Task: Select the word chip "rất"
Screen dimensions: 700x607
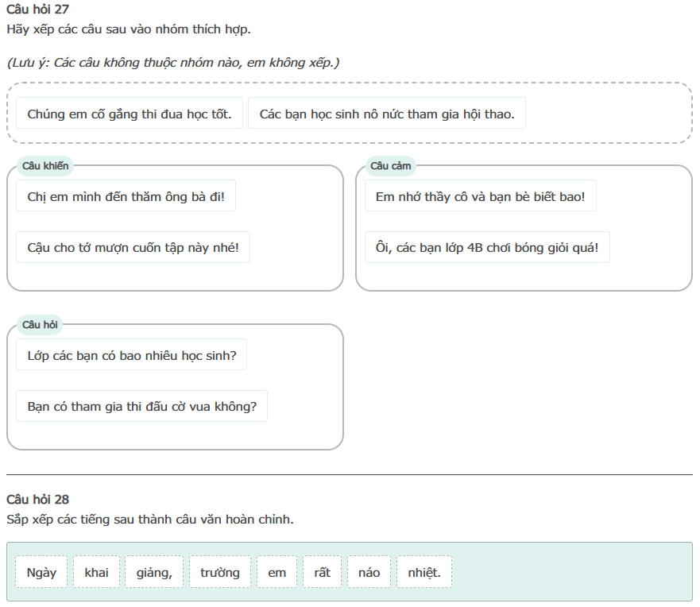Action: coord(322,572)
